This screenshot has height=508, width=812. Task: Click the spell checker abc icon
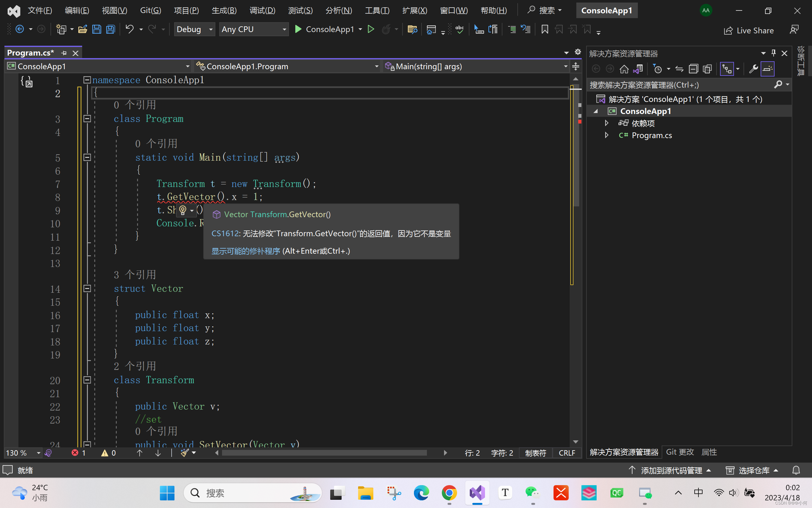point(460,30)
